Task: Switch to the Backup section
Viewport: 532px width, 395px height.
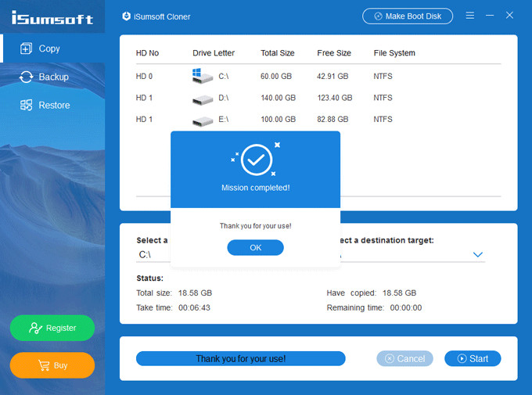Action: tap(52, 77)
